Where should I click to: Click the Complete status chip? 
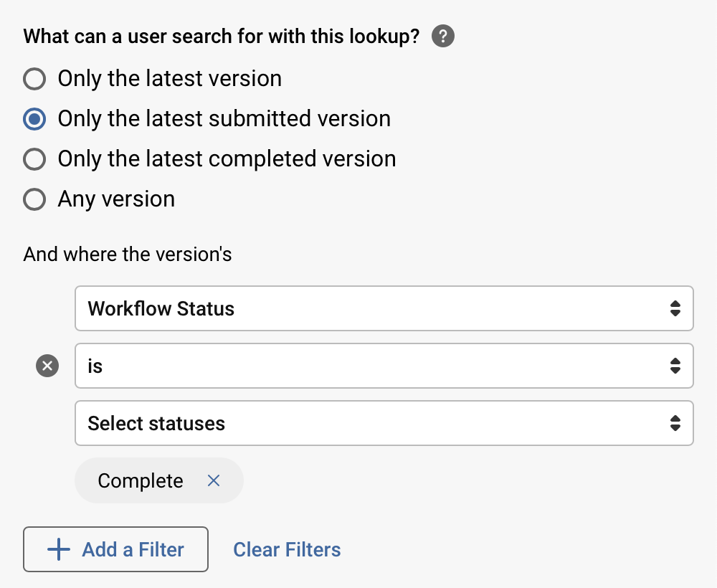[140, 480]
